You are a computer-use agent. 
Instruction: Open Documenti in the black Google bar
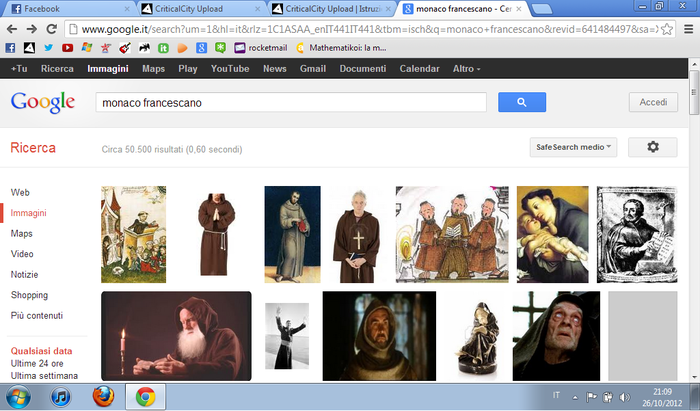(x=362, y=69)
